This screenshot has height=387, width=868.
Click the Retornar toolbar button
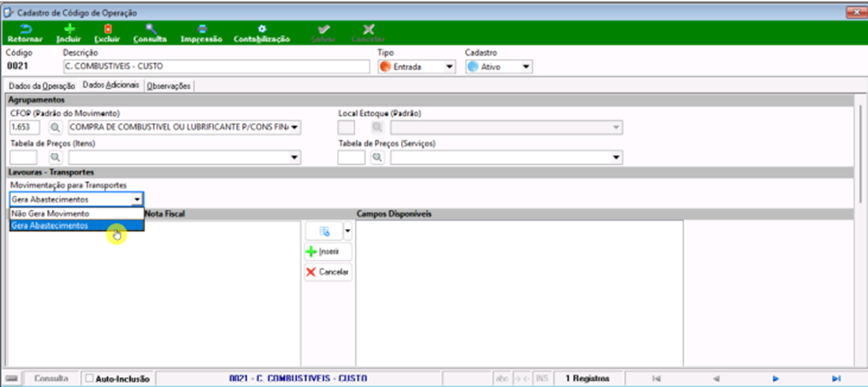pyautogui.click(x=24, y=33)
